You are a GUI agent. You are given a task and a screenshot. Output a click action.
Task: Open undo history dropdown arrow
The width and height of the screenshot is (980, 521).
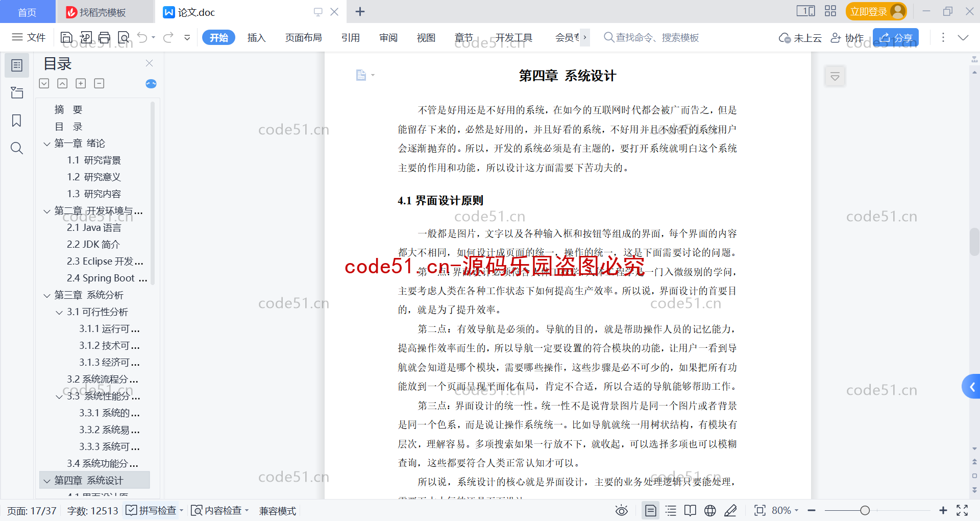coord(153,37)
